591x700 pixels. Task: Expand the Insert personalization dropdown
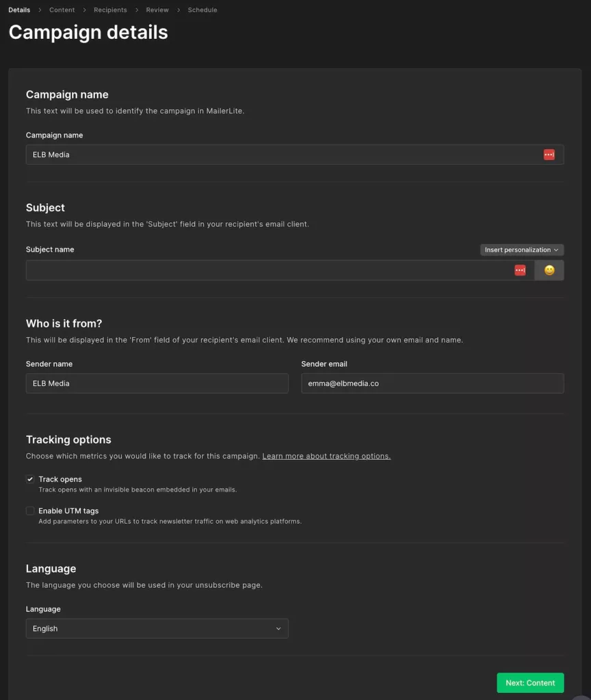click(521, 250)
